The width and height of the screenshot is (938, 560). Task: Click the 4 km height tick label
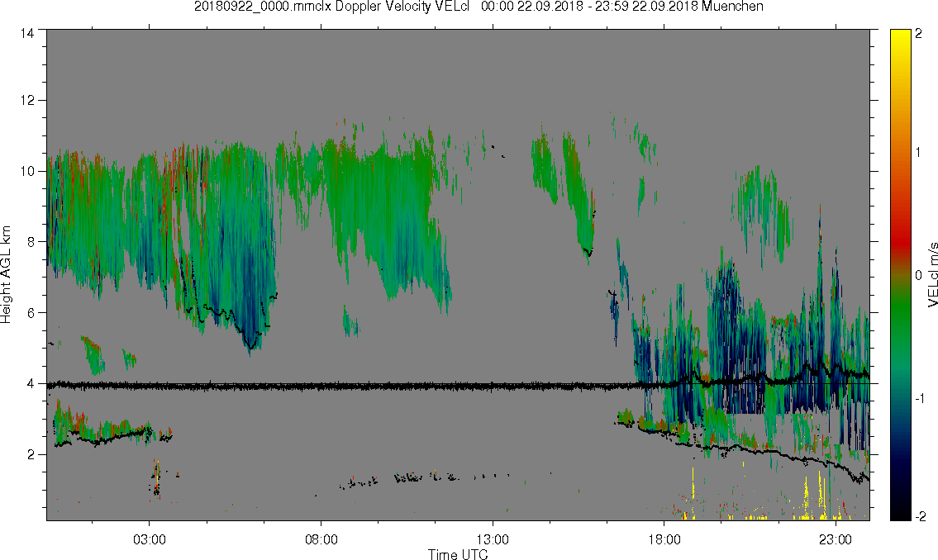click(30, 384)
